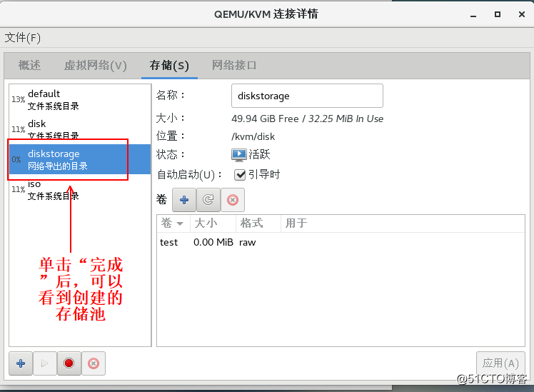
Task: Click the 格式 column header
Action: tap(258, 223)
